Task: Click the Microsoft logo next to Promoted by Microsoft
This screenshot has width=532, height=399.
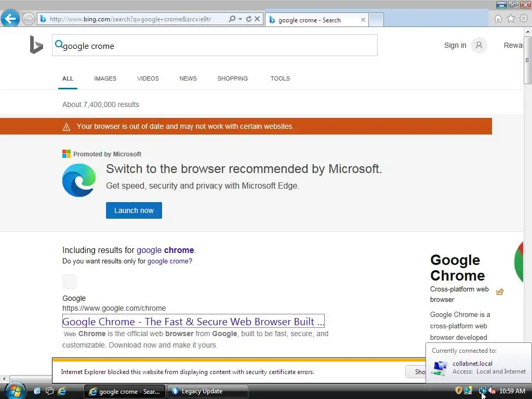Action: coord(66,154)
